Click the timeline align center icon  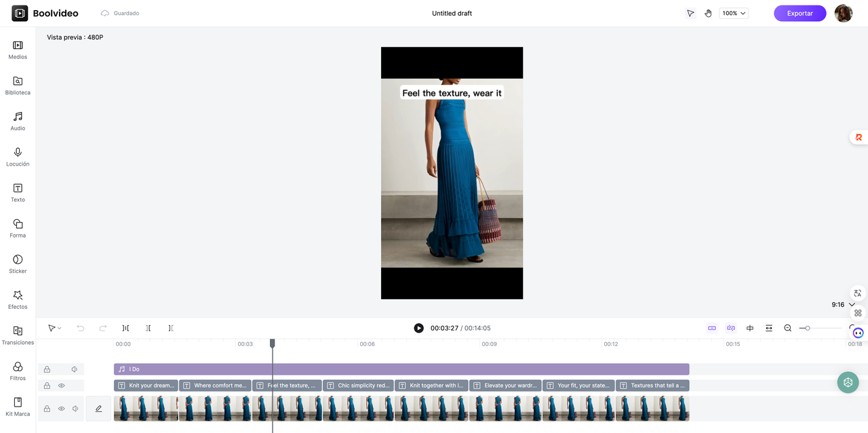click(x=750, y=328)
